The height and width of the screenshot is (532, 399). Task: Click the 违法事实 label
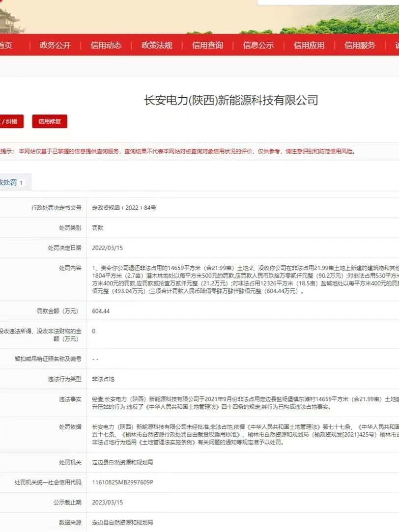click(70, 399)
